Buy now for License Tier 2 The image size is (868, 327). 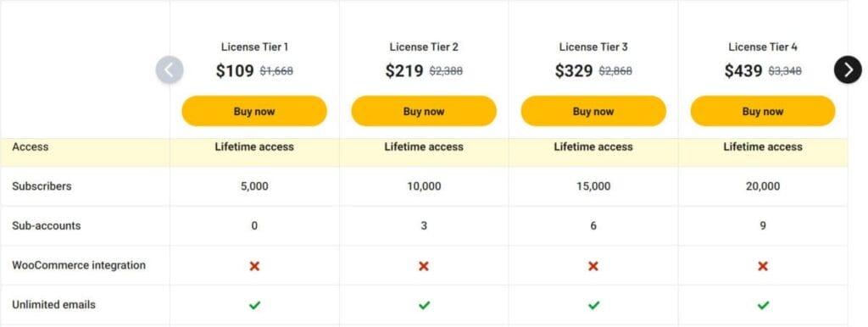[424, 111]
